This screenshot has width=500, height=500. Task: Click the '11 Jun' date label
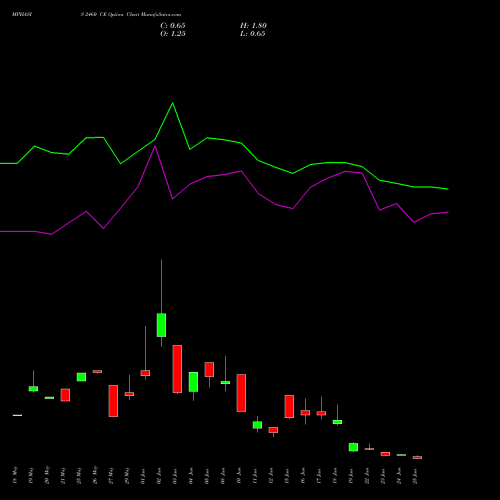(x=255, y=476)
